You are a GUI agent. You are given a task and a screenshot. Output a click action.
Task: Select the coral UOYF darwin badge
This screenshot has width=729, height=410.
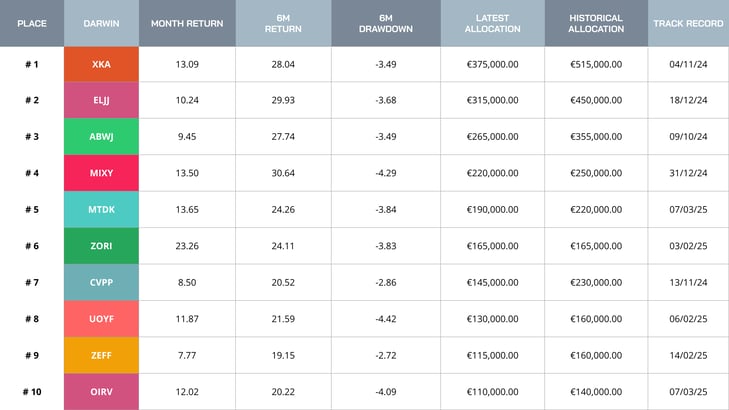[x=101, y=319]
